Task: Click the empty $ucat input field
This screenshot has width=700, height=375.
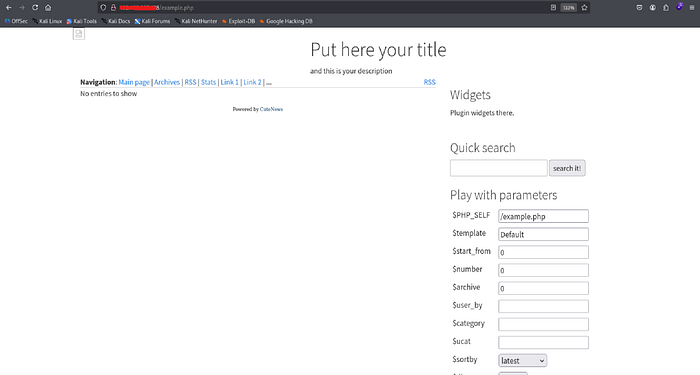Action: point(543,342)
